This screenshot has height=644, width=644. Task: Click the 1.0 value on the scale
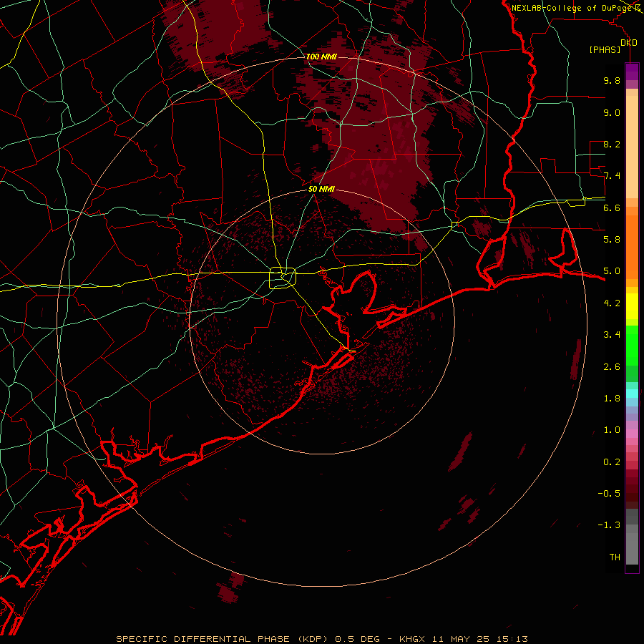tap(612, 430)
